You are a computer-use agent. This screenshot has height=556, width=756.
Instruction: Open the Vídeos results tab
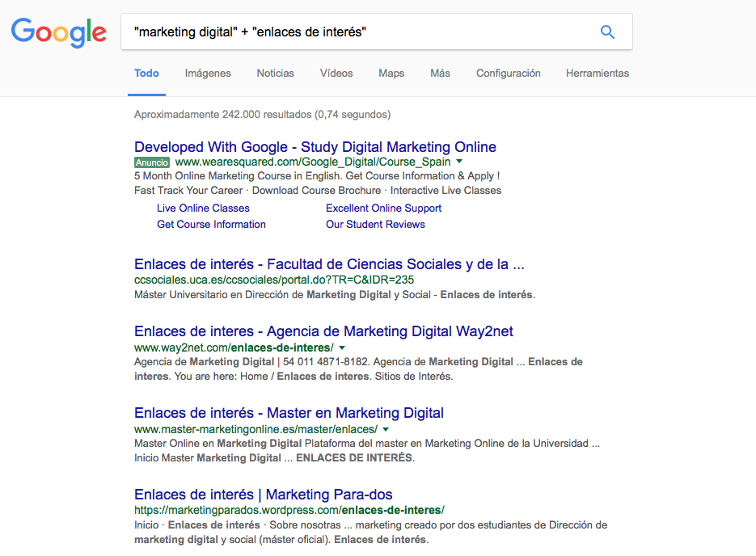(336, 73)
